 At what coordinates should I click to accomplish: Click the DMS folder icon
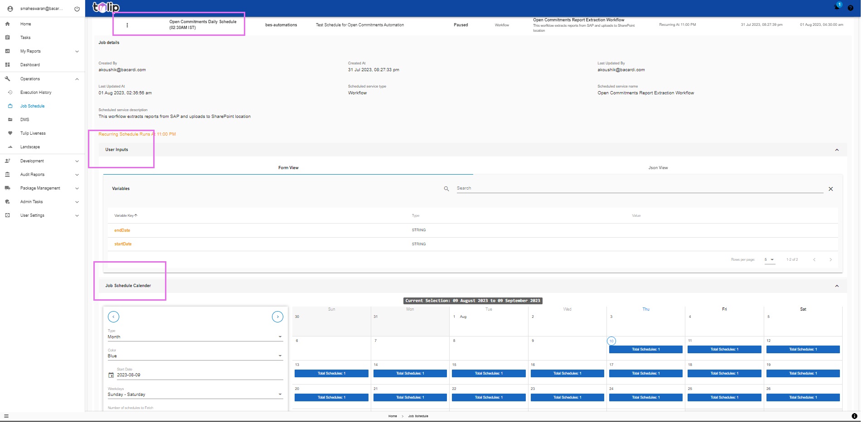[10, 120]
